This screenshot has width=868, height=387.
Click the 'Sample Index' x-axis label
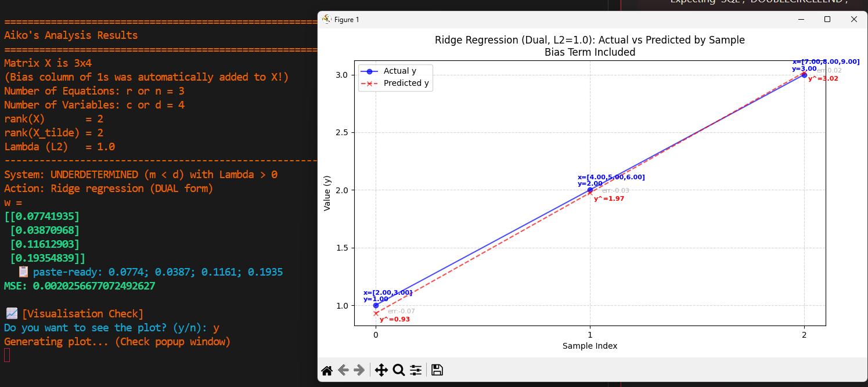coord(589,346)
